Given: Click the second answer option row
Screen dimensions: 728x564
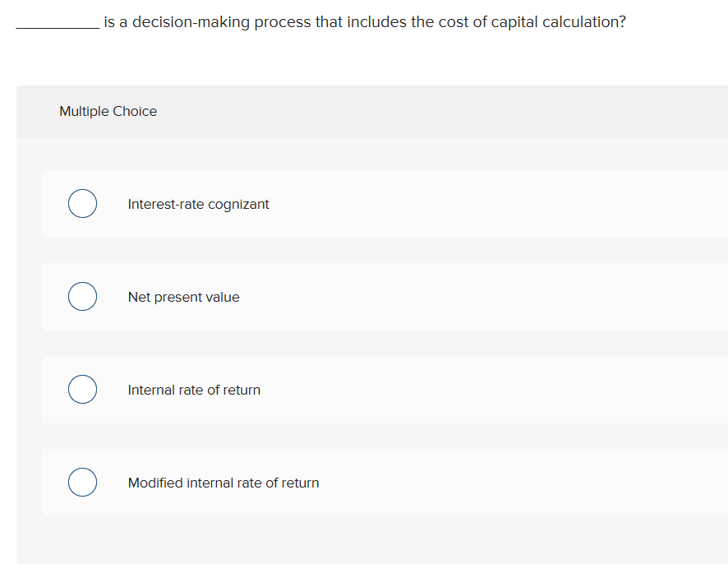Looking at the screenshot, I should 370,297.
